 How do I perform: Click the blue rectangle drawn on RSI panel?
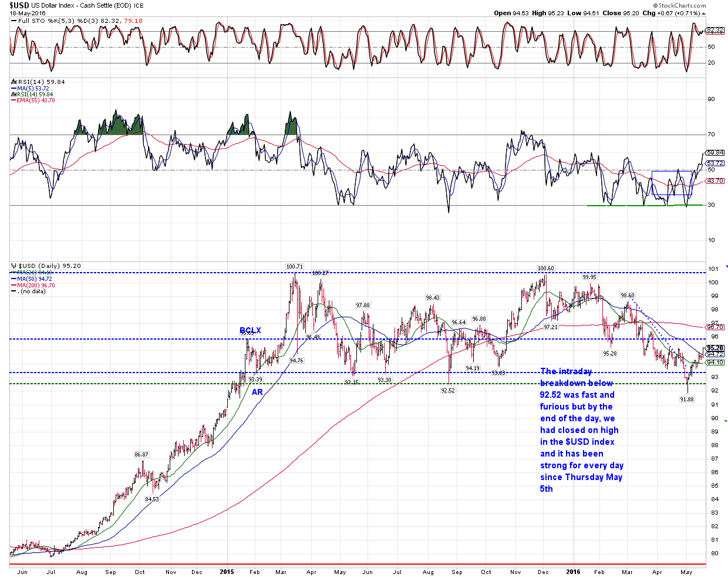(672, 183)
